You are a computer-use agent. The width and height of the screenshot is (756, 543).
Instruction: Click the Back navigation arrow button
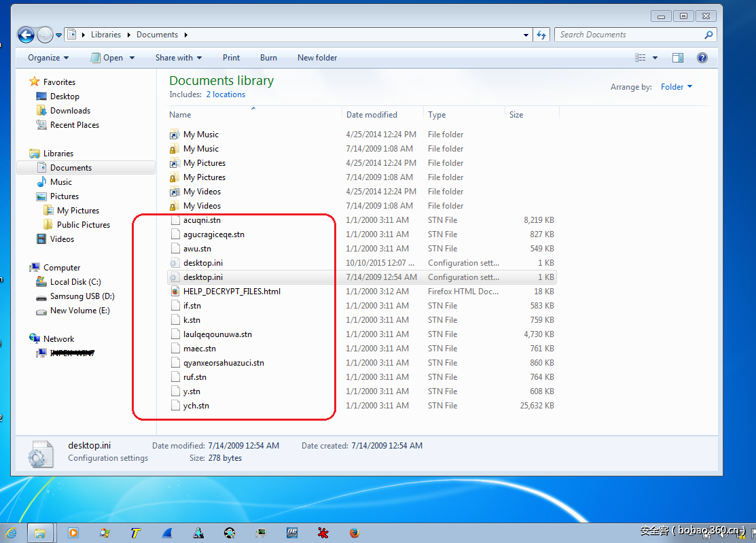26,35
